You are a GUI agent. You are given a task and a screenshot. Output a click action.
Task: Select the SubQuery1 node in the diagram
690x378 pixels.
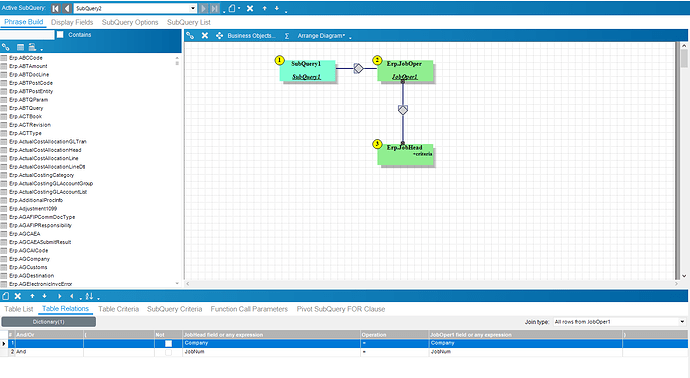point(308,70)
